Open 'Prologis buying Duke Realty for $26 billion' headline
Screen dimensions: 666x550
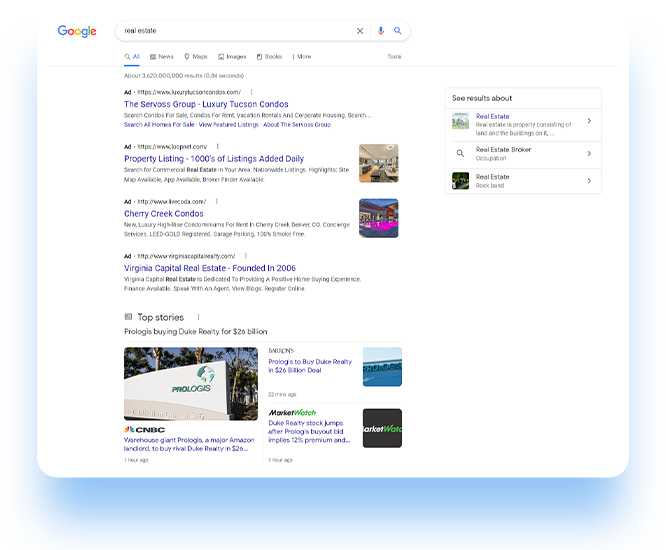click(x=195, y=331)
